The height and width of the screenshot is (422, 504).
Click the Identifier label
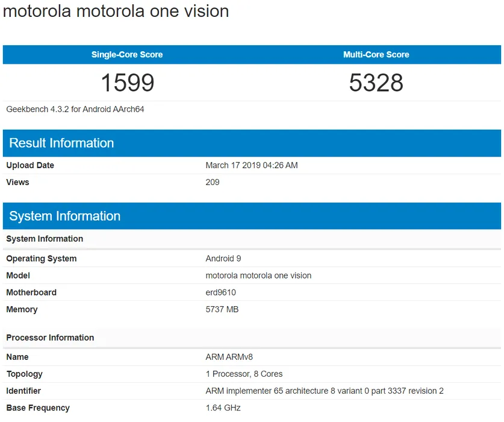23,391
